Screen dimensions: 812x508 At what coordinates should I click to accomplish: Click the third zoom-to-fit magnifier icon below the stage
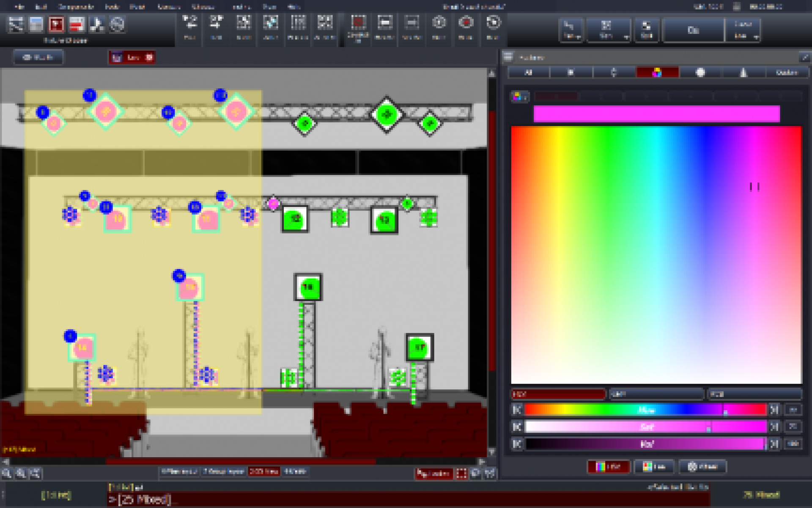coord(35,473)
